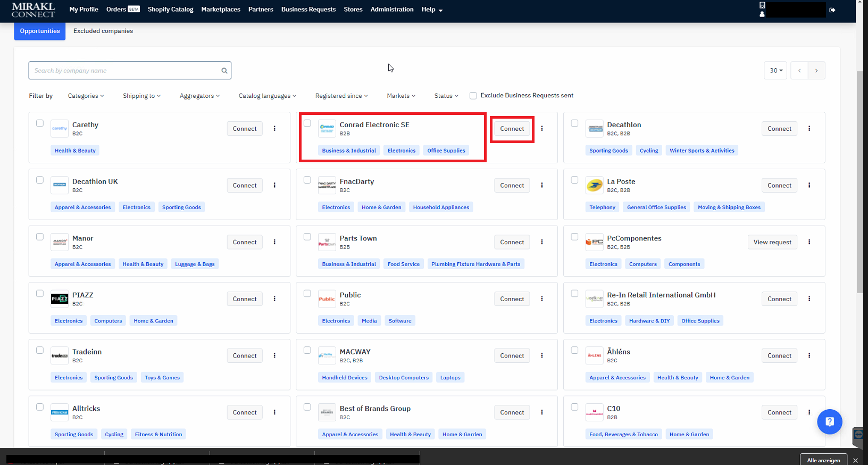Open the 30 per page dropdown
This screenshot has width=868, height=465.
point(775,71)
